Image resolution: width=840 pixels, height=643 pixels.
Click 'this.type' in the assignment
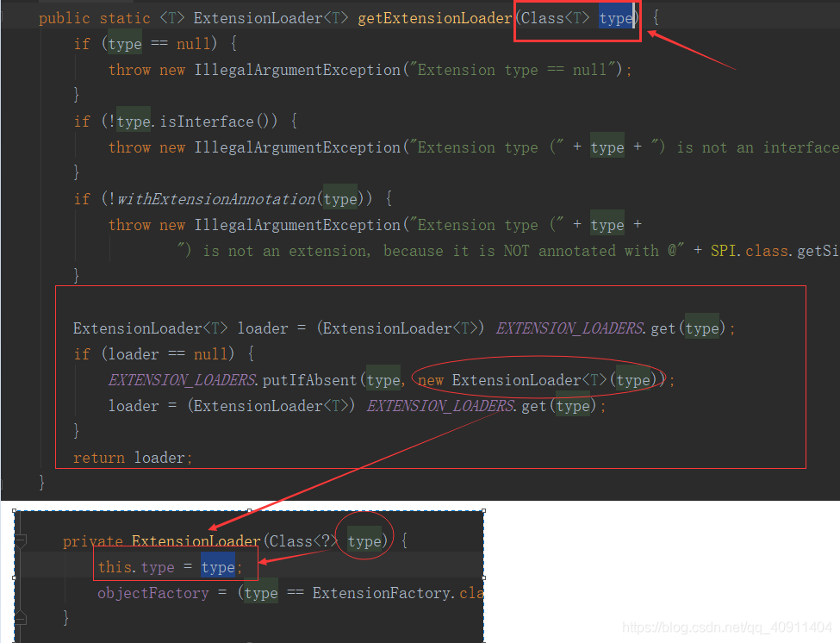[x=136, y=567]
